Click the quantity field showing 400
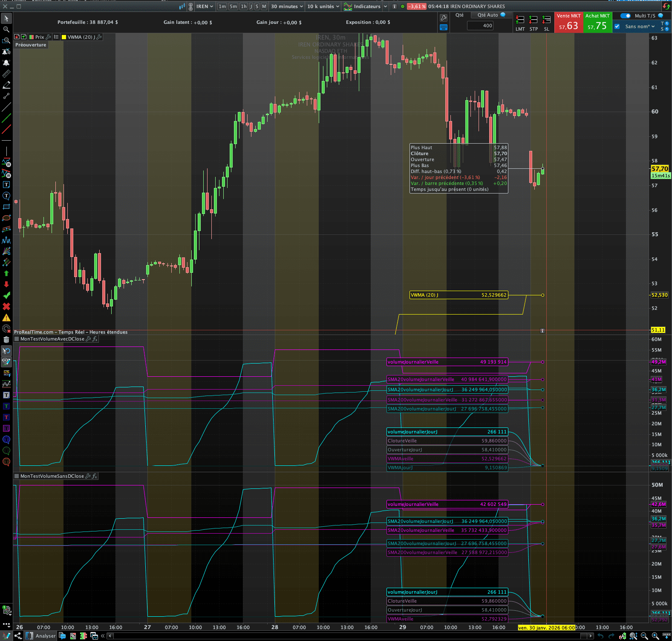672x641 pixels. tap(480, 26)
